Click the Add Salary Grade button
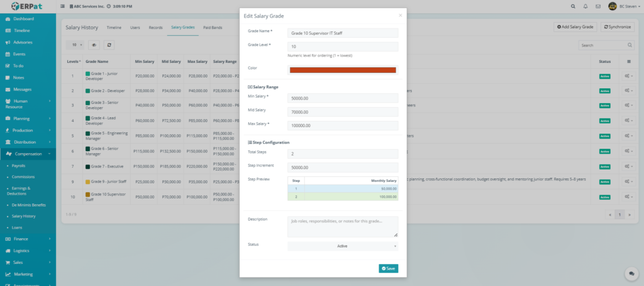The height and width of the screenshot is (286, 644). click(575, 27)
